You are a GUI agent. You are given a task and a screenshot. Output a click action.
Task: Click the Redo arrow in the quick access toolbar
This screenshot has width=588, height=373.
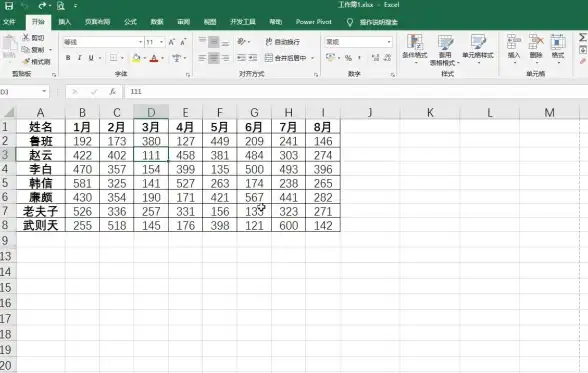tap(42, 6)
